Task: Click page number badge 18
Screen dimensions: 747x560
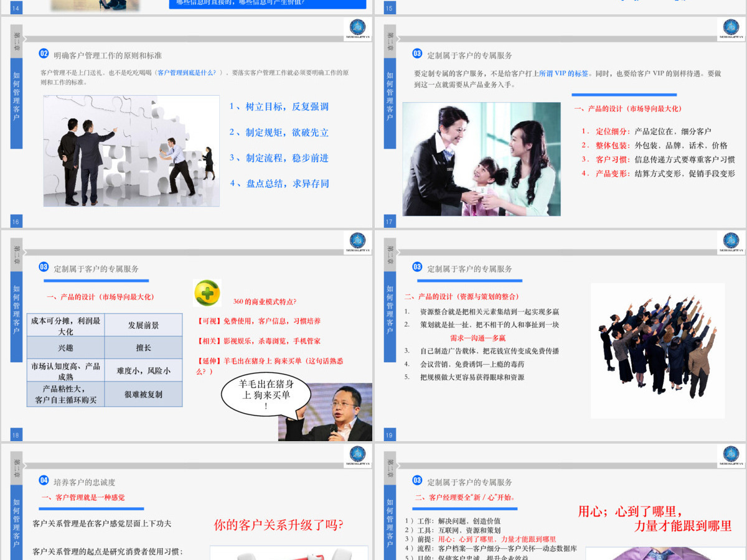Action: click(16, 436)
